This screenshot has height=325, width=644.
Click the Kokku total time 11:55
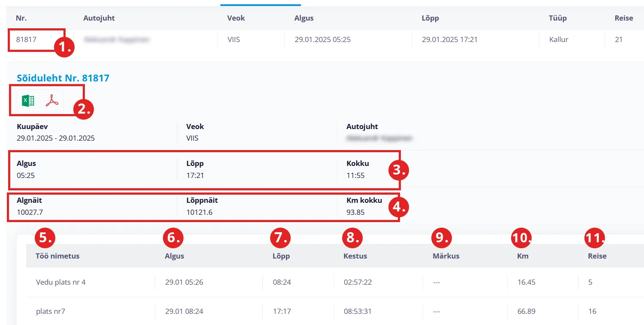pos(355,175)
